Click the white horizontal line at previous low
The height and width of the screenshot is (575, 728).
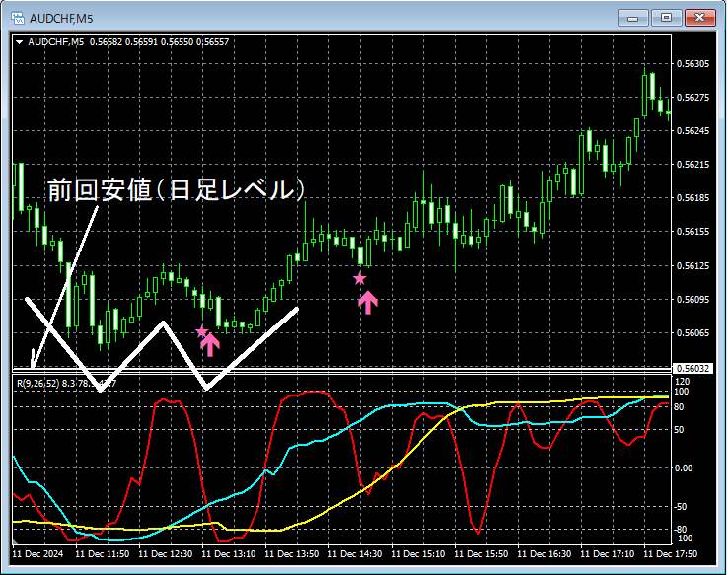pos(341,370)
